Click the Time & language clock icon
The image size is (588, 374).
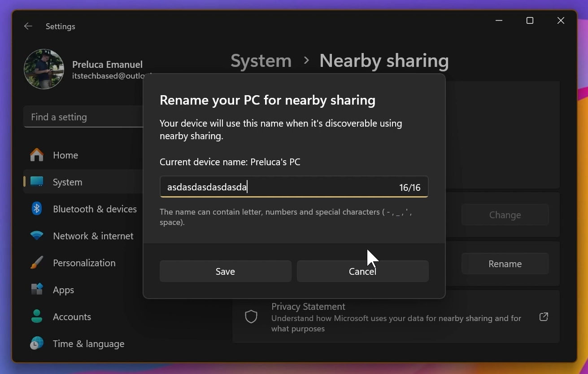coord(36,343)
